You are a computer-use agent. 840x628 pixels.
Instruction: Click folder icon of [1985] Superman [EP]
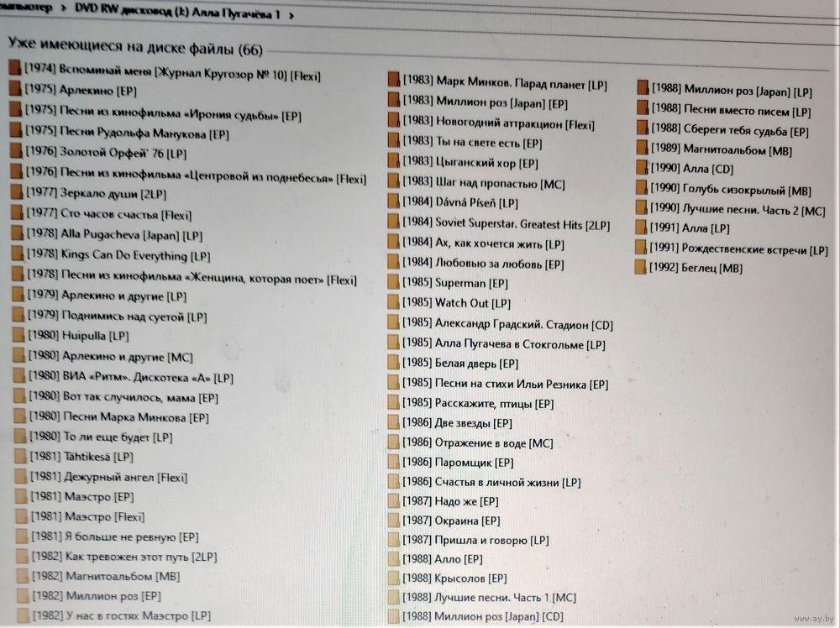coord(394,281)
